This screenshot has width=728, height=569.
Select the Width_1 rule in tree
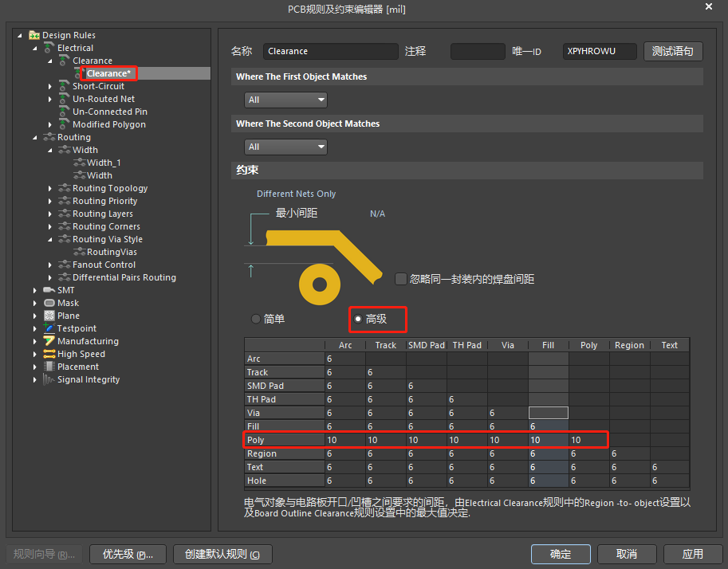[104, 163]
